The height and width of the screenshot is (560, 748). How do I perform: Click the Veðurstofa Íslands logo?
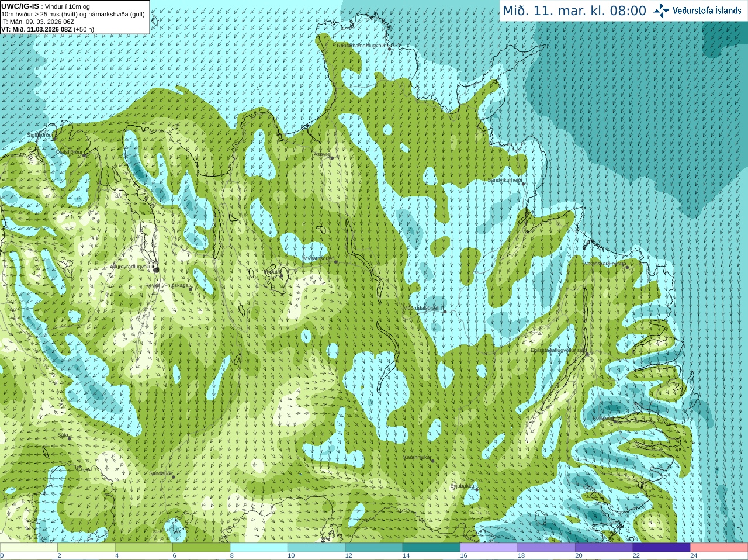point(697,11)
